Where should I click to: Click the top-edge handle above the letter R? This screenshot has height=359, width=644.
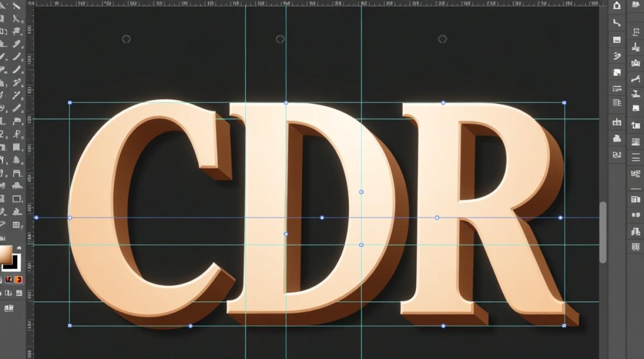tap(443, 102)
